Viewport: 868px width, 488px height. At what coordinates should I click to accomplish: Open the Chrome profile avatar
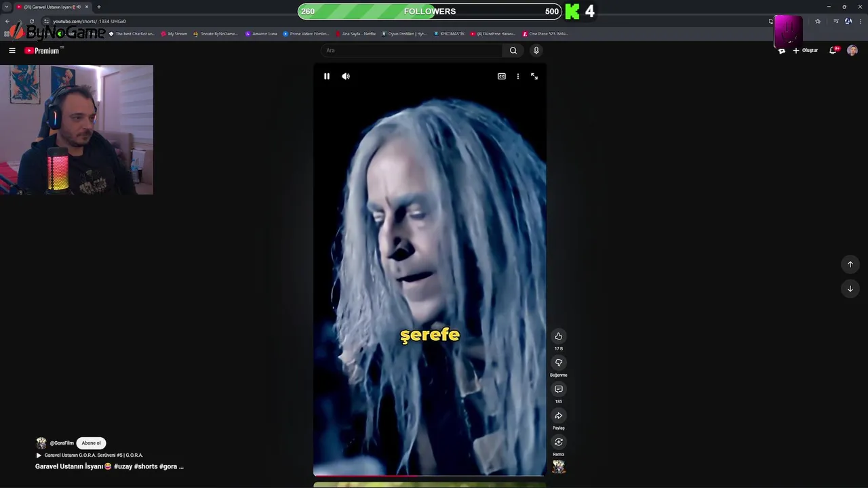[848, 21]
